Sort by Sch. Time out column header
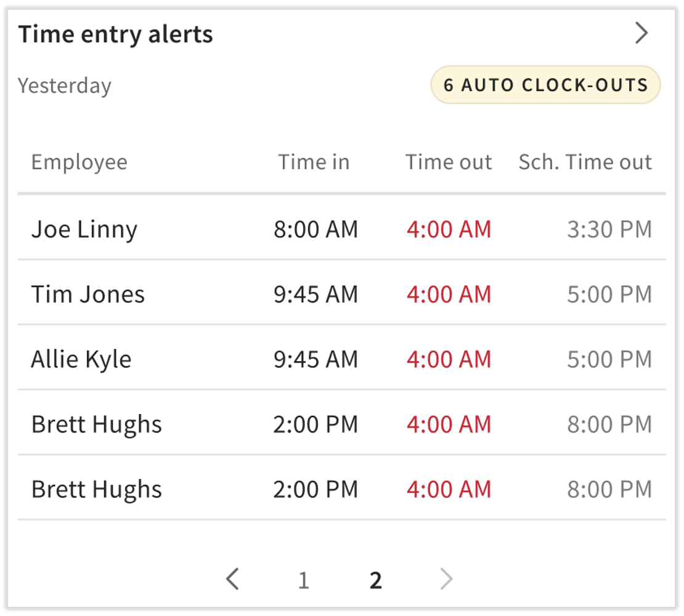Screen dimensions: 684x616 [x=585, y=162]
